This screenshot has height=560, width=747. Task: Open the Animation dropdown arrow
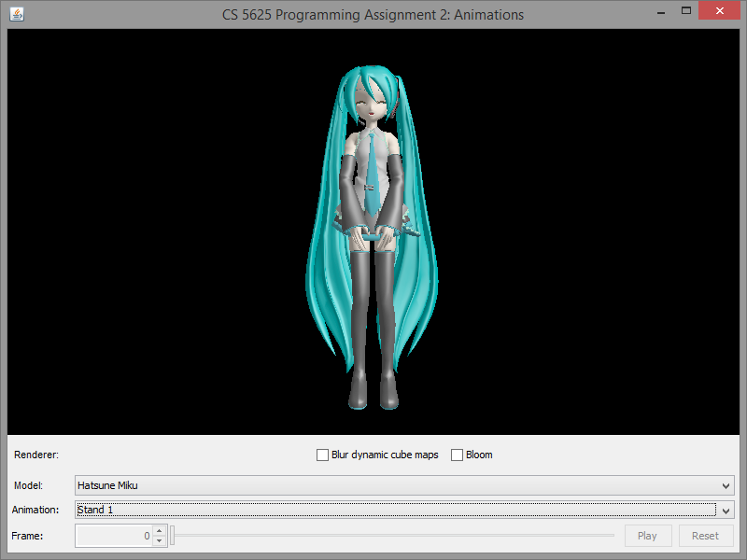coord(726,510)
